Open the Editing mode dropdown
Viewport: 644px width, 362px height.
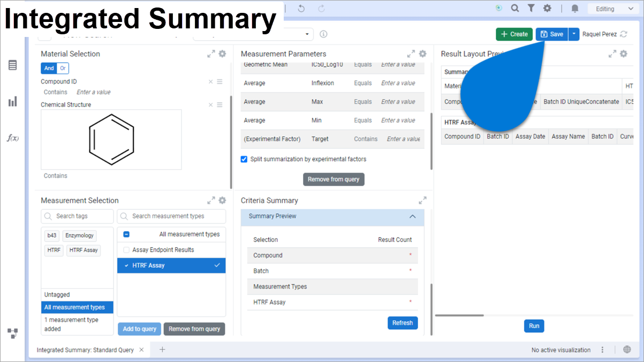(x=612, y=9)
